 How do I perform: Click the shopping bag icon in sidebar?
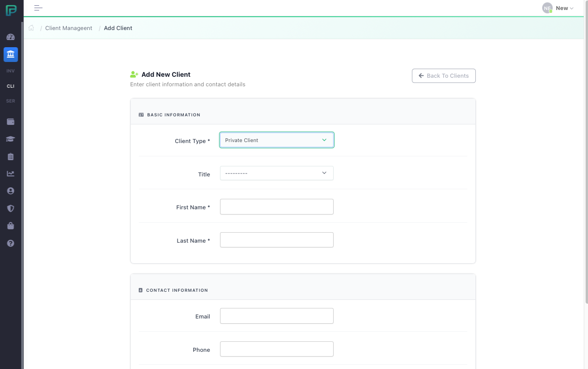click(10, 225)
